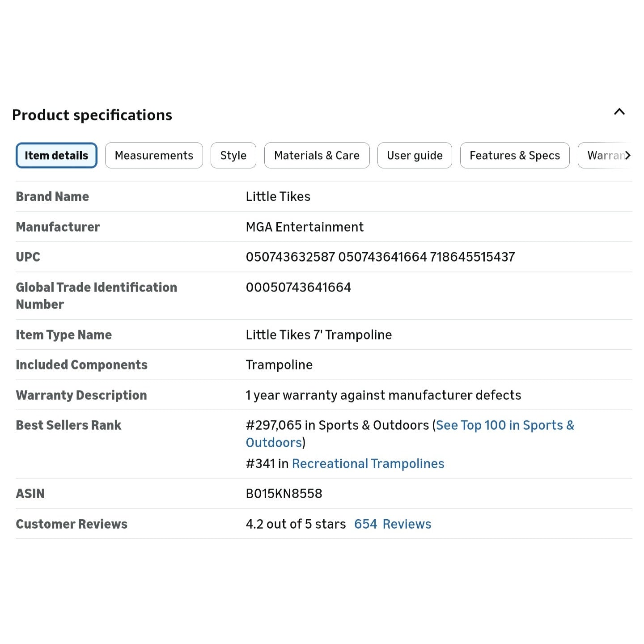The image size is (644, 644).
Task: Collapse the Product specifications section
Action: coord(619,112)
